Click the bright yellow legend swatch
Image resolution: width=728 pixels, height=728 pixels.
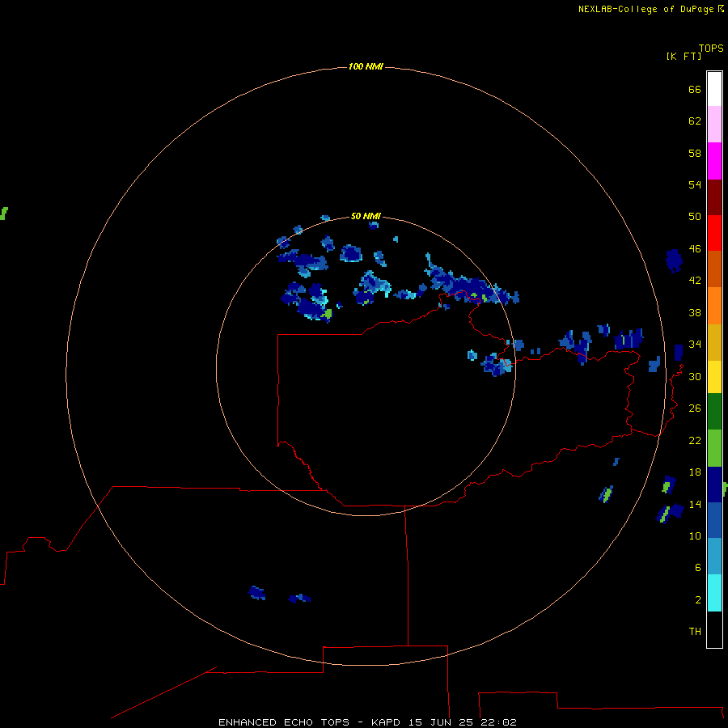(x=714, y=377)
